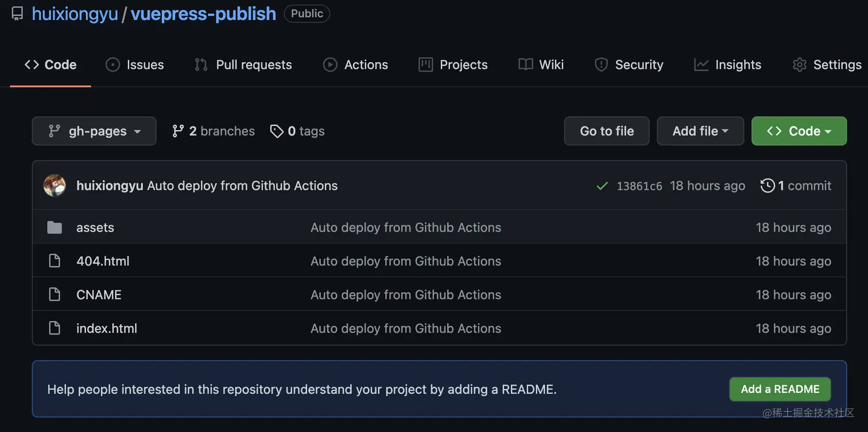Open commit message in CNAME row

(406, 295)
